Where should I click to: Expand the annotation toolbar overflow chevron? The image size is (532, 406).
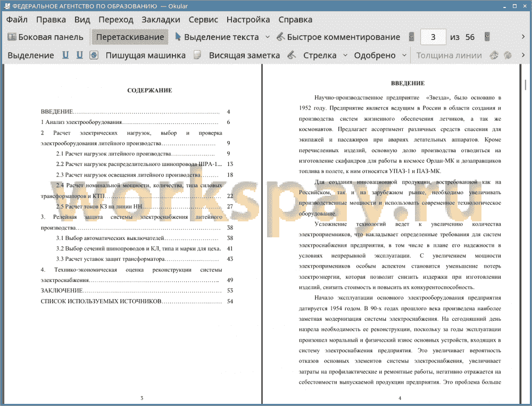pos(523,55)
